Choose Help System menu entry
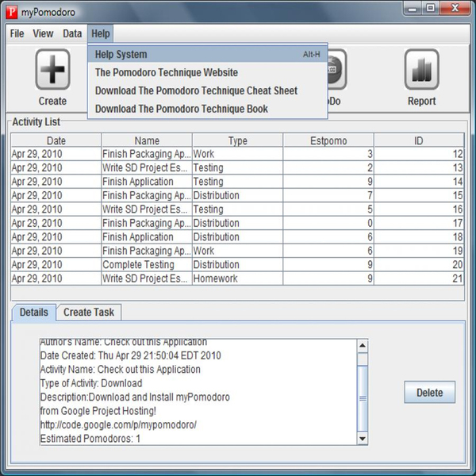This screenshot has width=476, height=476. click(208, 54)
